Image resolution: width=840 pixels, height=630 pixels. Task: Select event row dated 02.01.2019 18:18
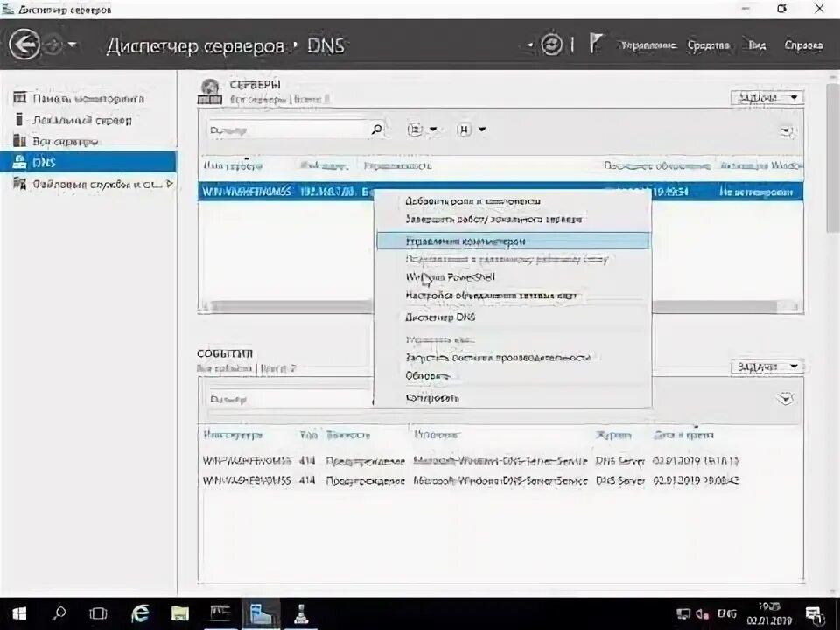click(x=500, y=461)
